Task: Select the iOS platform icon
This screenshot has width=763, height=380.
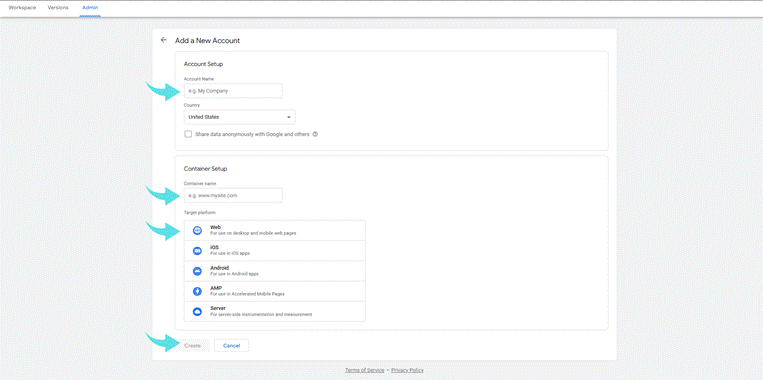Action: 197,251
